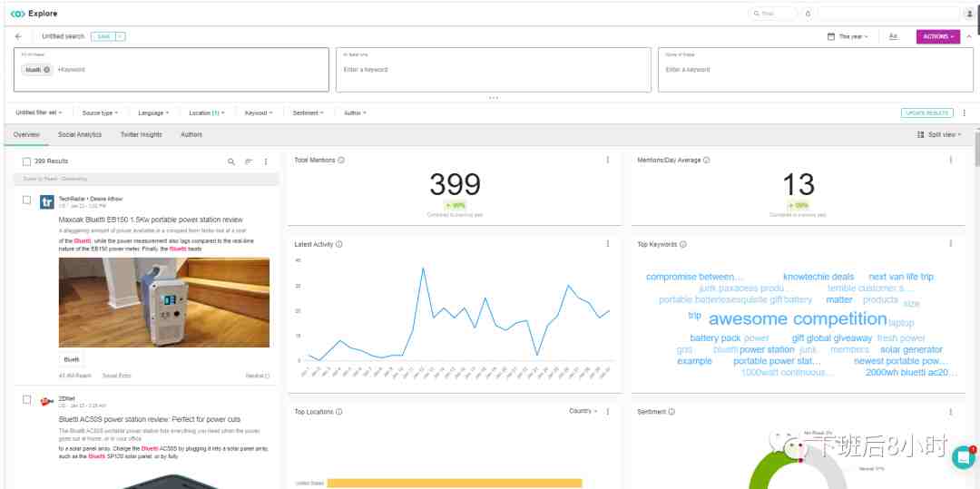The image size is (980, 489).
Task: Open the user profile icon
Action: coord(969,13)
